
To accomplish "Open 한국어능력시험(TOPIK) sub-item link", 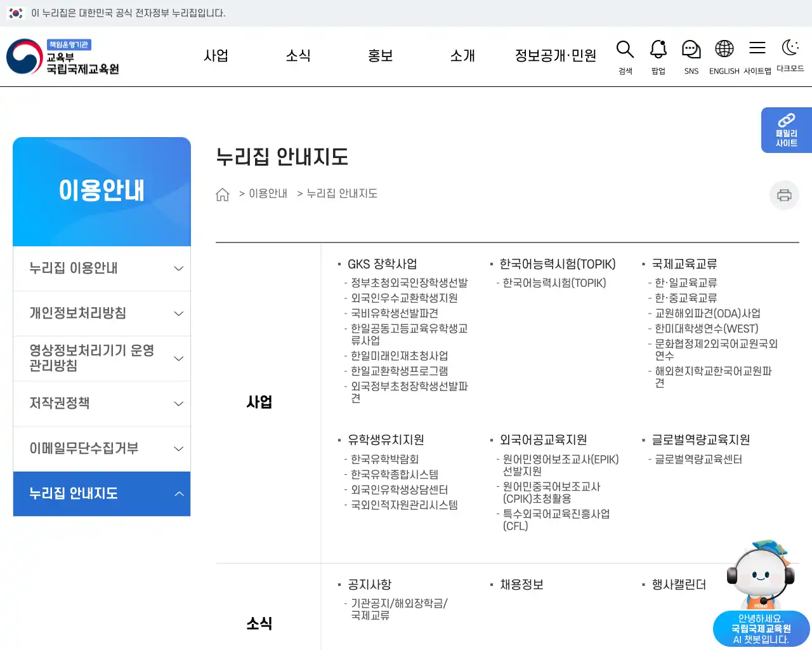I will 554,283.
